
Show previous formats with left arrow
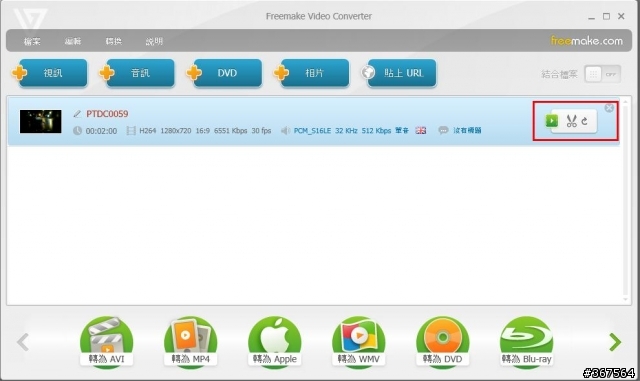point(23,342)
